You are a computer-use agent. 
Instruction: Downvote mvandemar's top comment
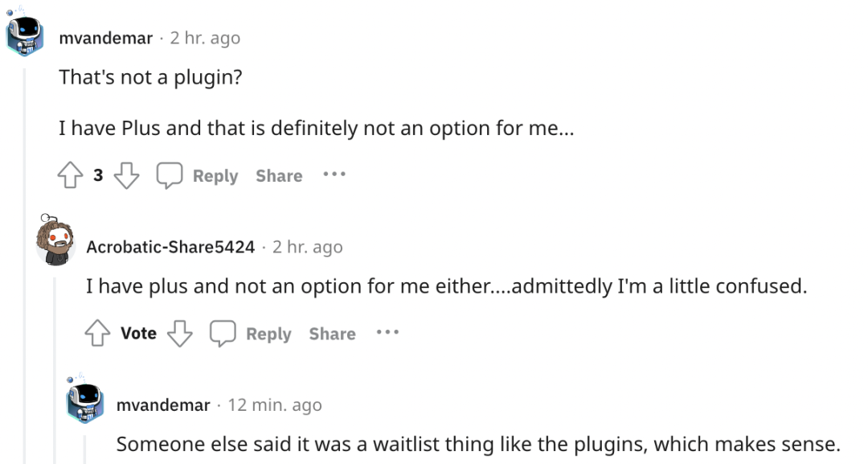pos(126,176)
